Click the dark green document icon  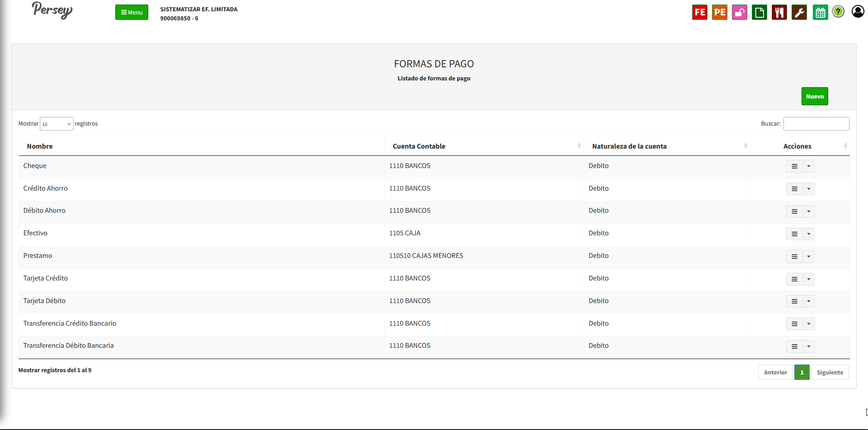[759, 12]
